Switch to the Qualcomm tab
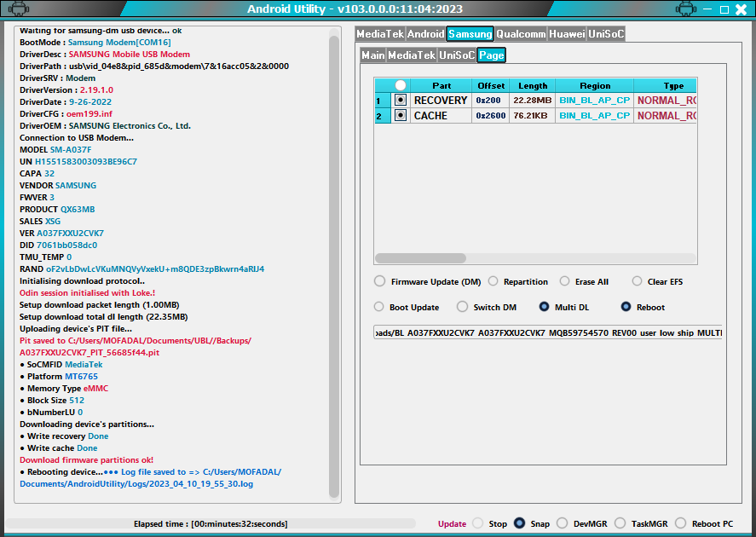The image size is (756, 537). [x=521, y=34]
